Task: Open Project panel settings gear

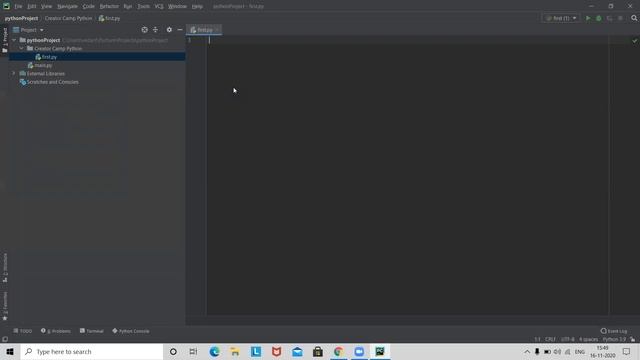Action: [x=169, y=30]
